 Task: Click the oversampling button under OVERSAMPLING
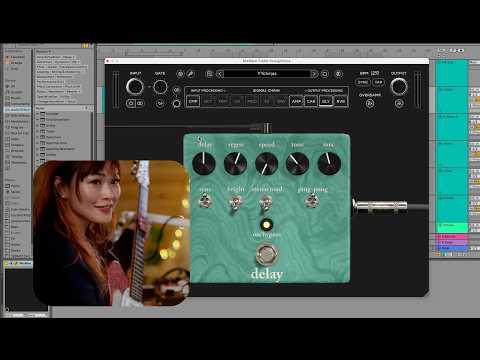pos(370,104)
